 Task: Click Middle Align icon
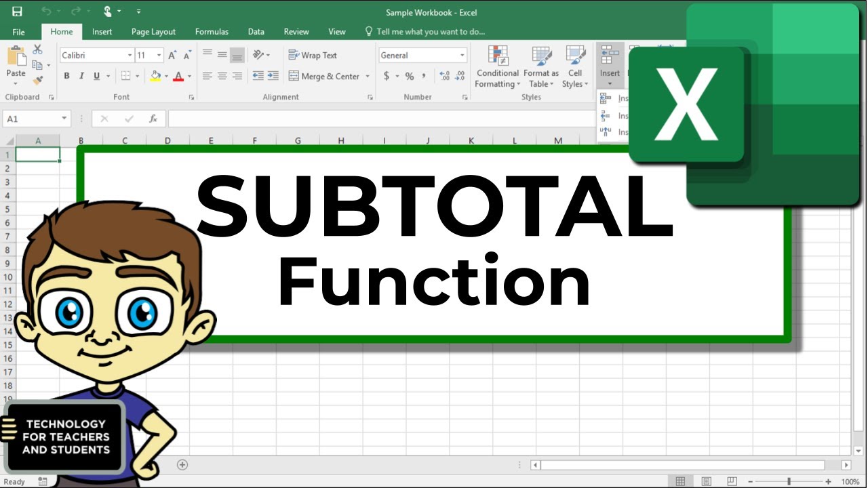[222, 55]
